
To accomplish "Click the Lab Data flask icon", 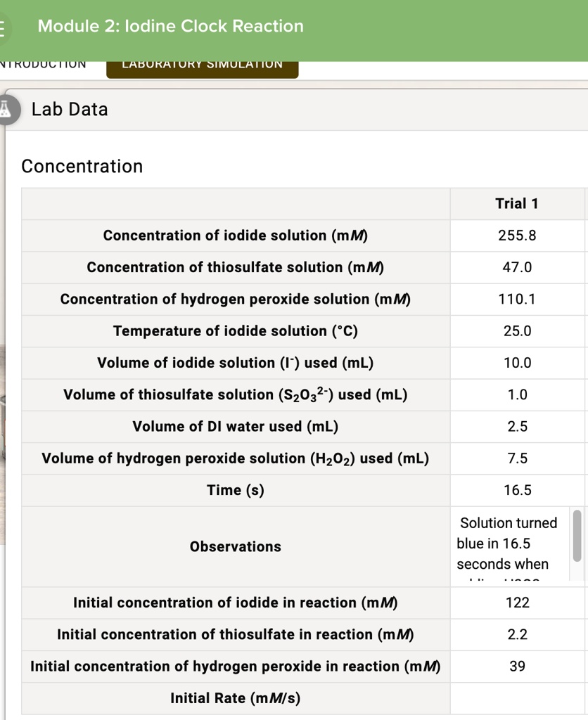I will point(6,109).
